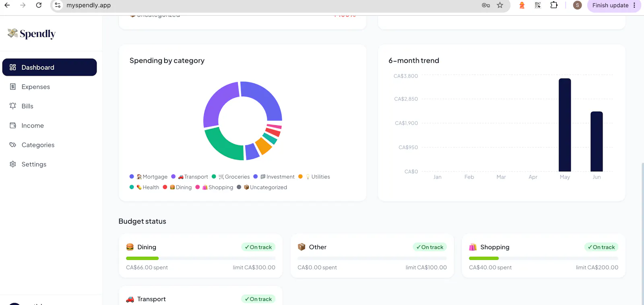Screen dimensions: 644x305
Task: Click the Shopping bags icon in Budget status
Action: 473,247
